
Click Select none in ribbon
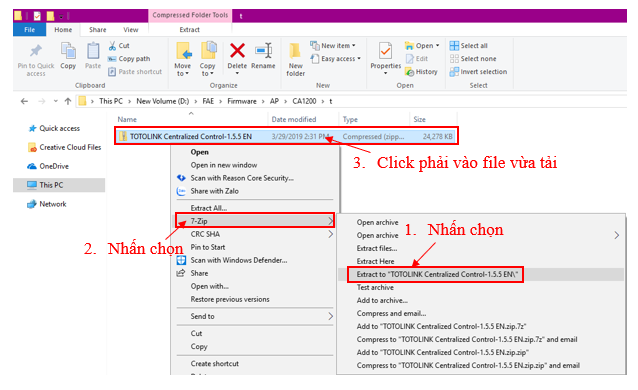coord(473,59)
